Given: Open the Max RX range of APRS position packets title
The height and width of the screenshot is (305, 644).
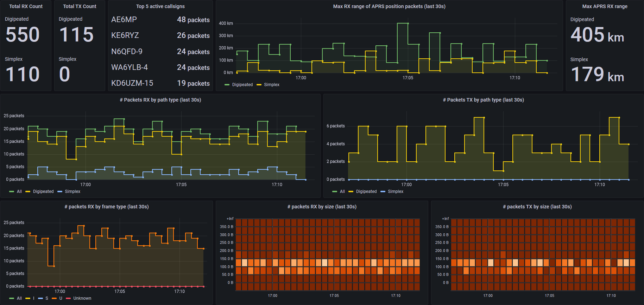Looking at the screenshot, I should tap(389, 6).
